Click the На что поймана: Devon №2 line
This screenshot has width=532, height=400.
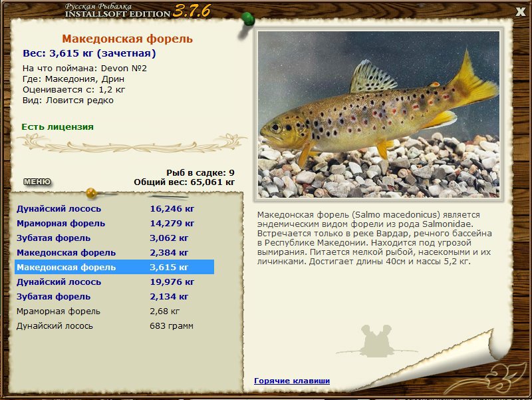coord(84,69)
